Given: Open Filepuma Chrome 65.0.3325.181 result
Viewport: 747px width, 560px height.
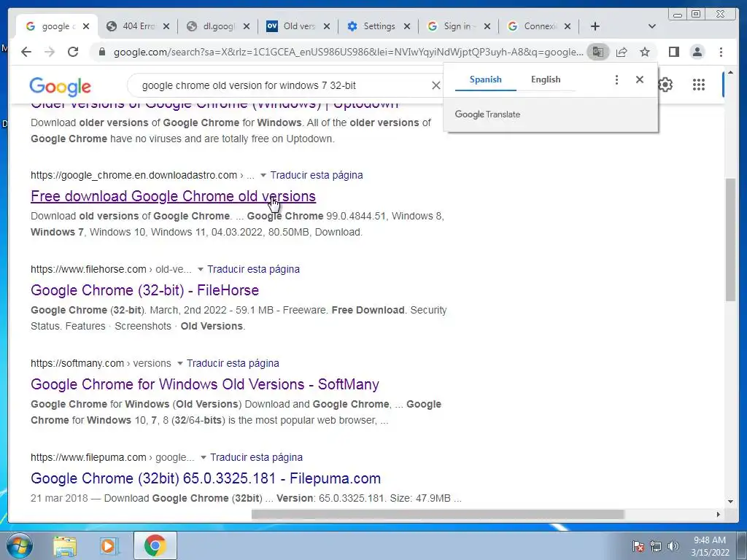Looking at the screenshot, I should pos(205,478).
